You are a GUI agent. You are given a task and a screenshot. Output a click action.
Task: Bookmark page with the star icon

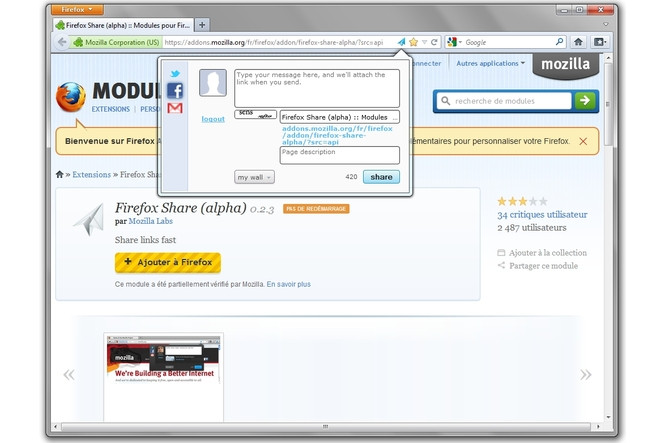(x=413, y=42)
